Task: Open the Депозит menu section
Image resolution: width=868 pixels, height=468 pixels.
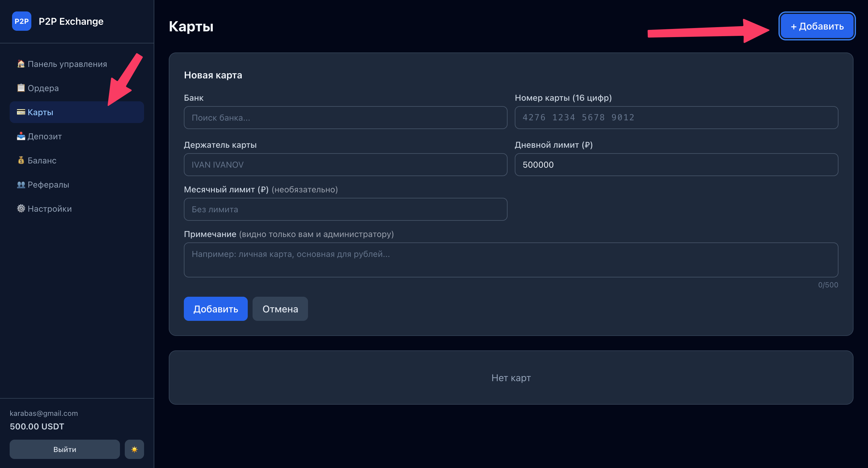Action: point(45,136)
